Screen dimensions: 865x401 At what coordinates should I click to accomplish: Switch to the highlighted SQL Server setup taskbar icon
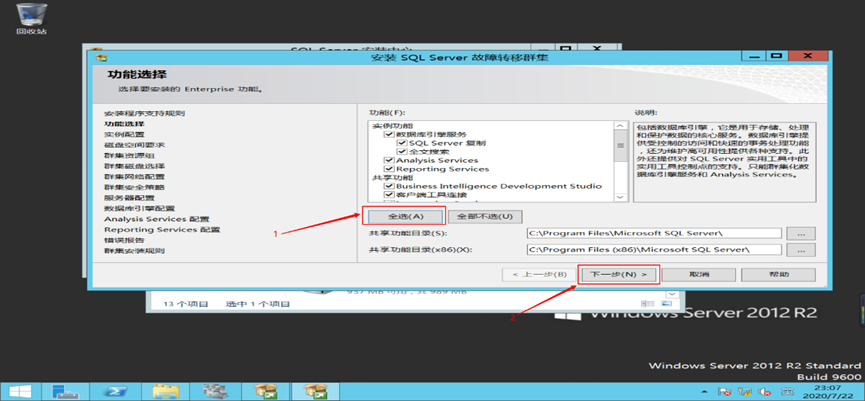pos(314,391)
